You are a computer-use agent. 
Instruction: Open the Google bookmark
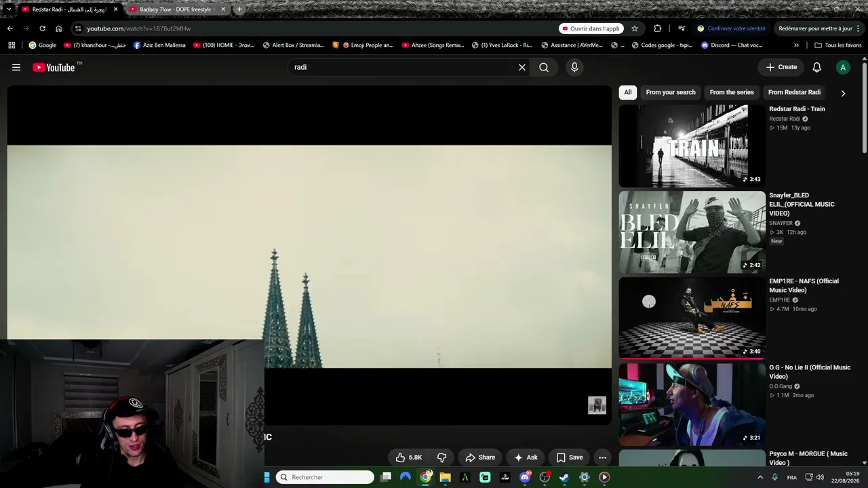click(42, 45)
